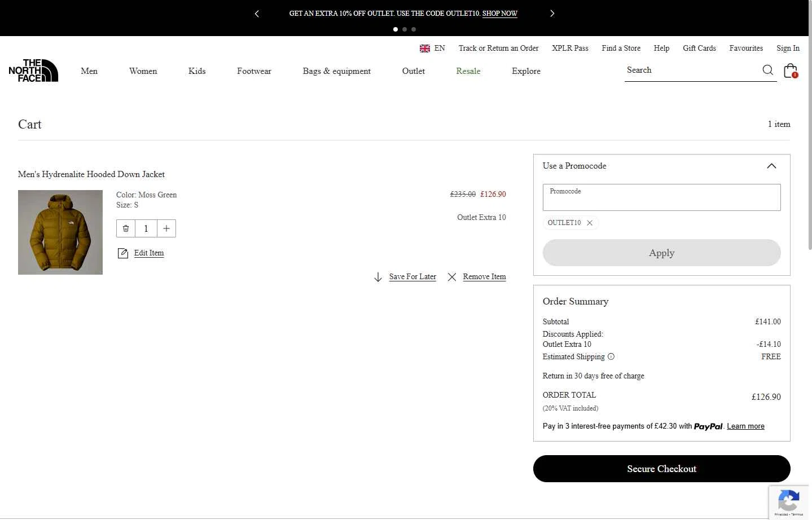This screenshot has height=520, width=812.
Task: Click the SHOP NOW banner link
Action: coord(500,14)
